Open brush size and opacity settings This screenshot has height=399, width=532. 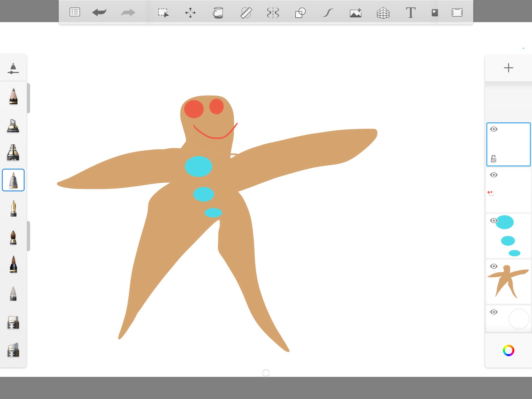click(x=13, y=68)
